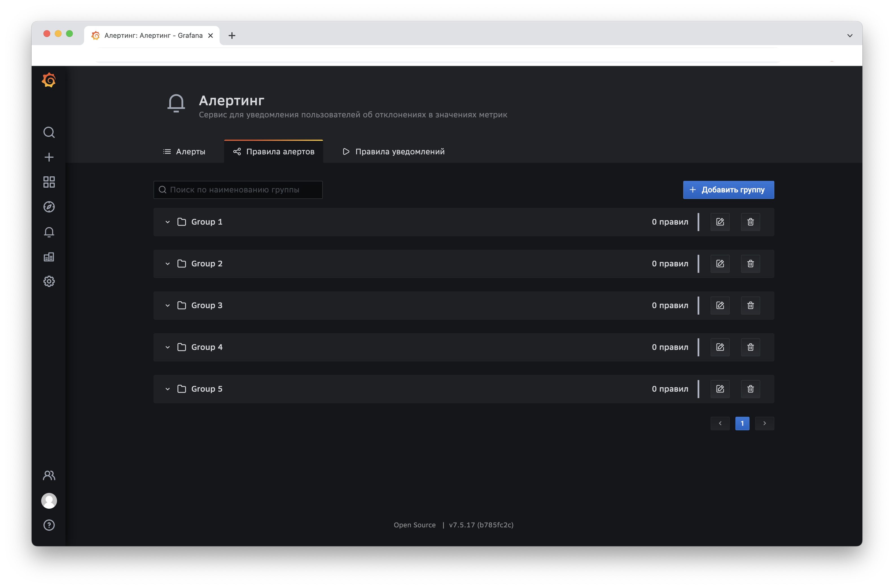Open Explore from the compass icon
Screen dimensions: 894x588
coord(49,207)
